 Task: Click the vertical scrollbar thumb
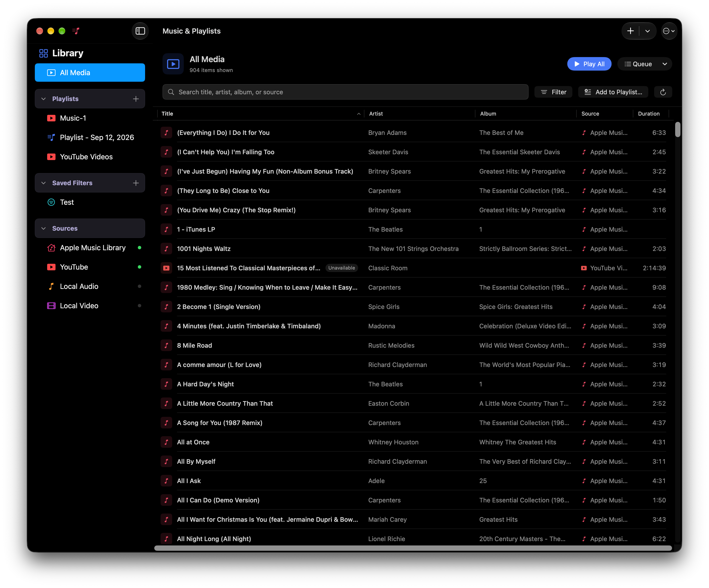677,130
